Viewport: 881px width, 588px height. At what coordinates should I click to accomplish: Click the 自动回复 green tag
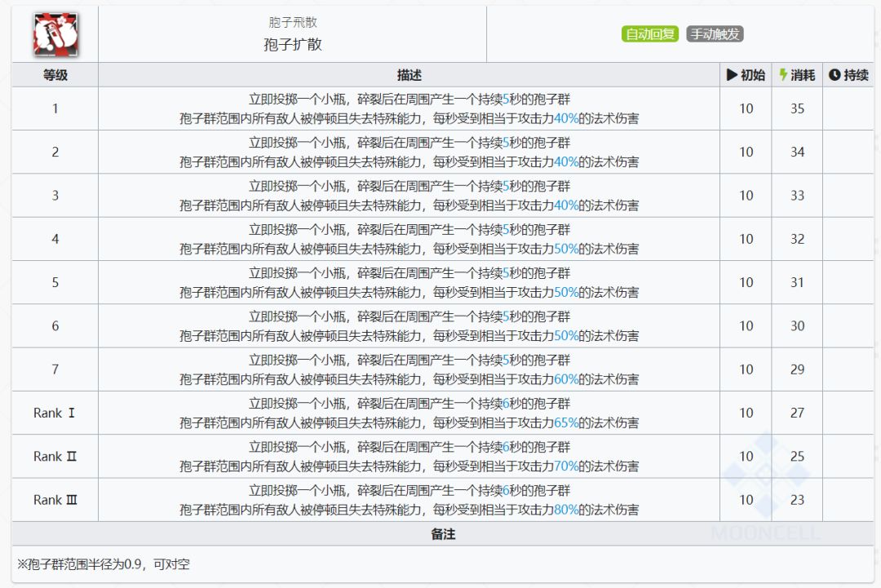coord(650,34)
